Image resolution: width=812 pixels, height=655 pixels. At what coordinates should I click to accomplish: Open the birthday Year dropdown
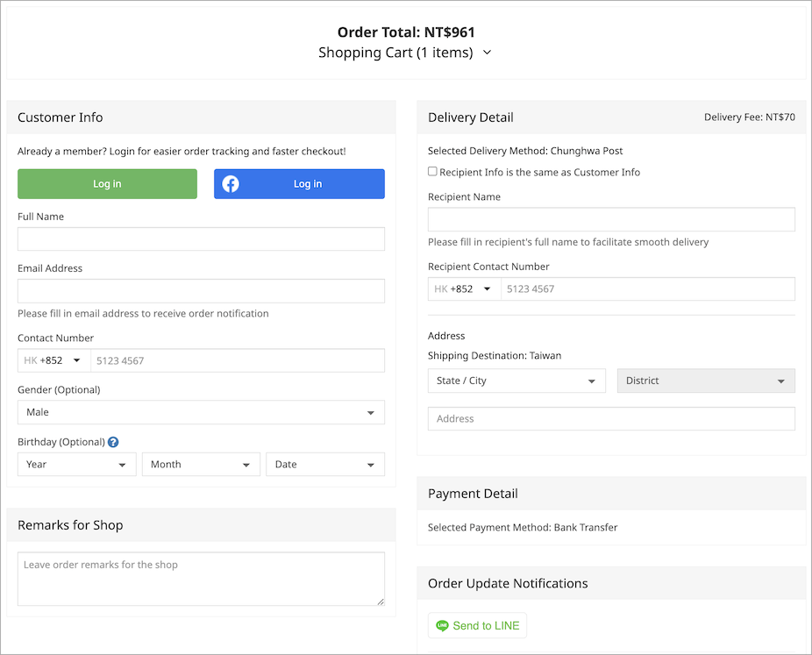76,465
